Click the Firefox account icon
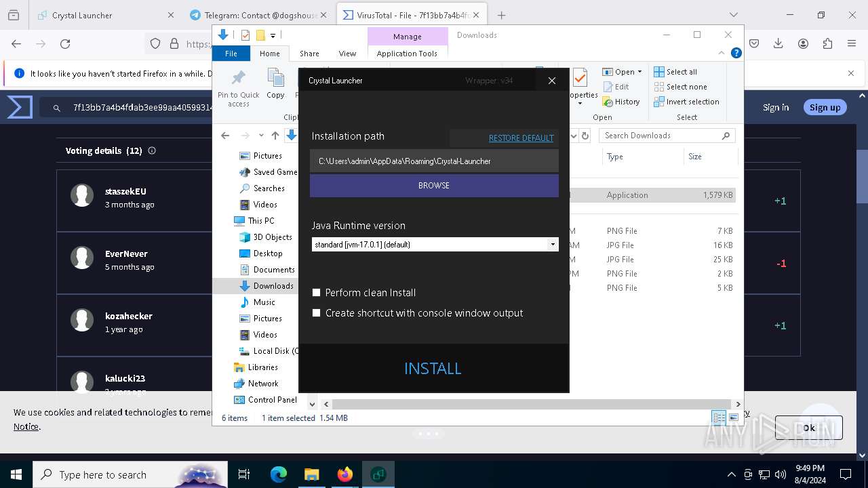868x488 pixels. [x=803, y=43]
